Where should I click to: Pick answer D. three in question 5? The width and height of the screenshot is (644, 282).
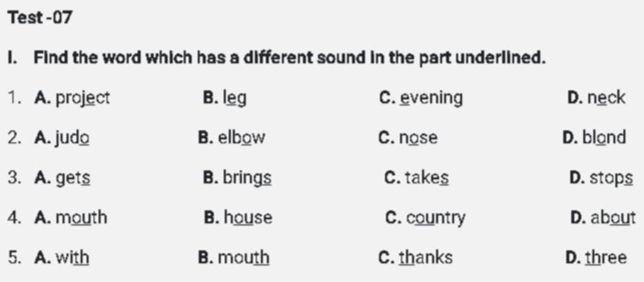pyautogui.click(x=596, y=258)
